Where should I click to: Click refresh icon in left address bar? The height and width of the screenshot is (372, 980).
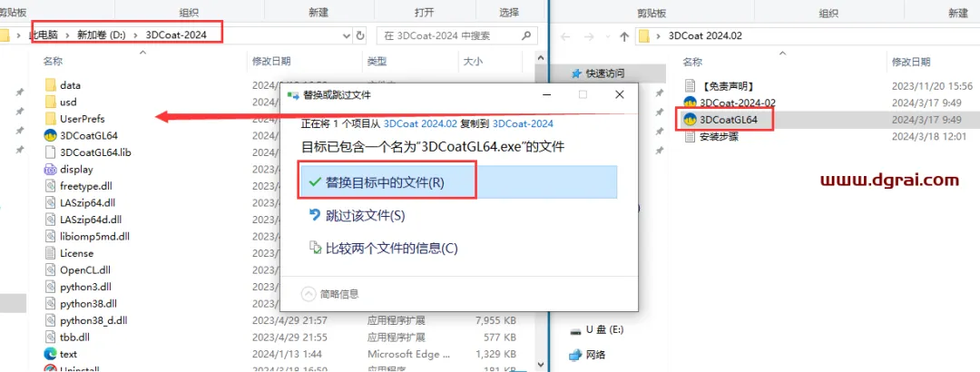pyautogui.click(x=360, y=36)
